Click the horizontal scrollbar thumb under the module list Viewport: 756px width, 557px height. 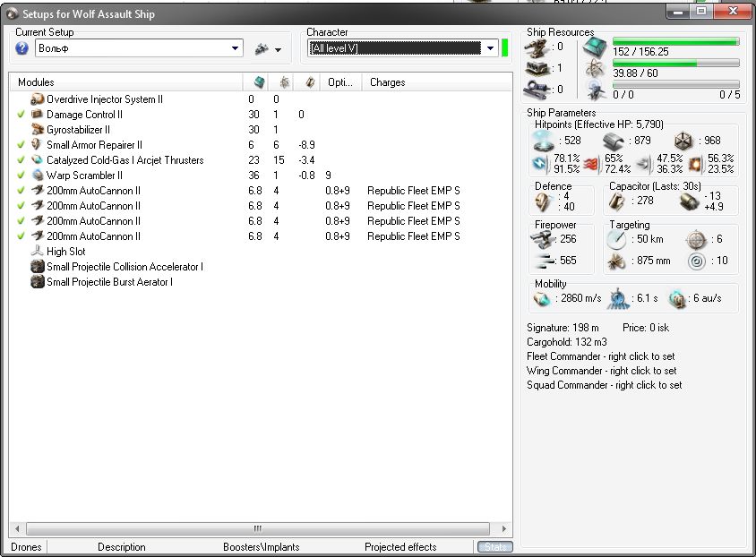pos(258,528)
